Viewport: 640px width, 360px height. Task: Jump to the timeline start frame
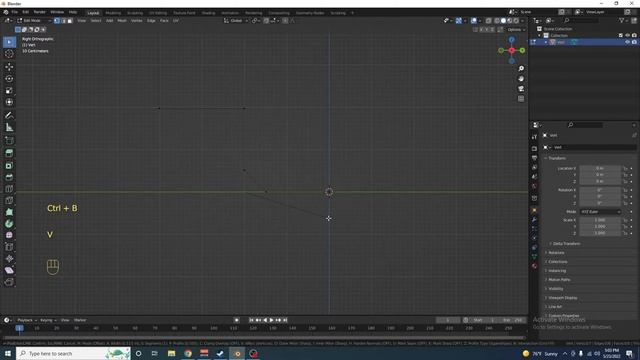click(x=251, y=320)
